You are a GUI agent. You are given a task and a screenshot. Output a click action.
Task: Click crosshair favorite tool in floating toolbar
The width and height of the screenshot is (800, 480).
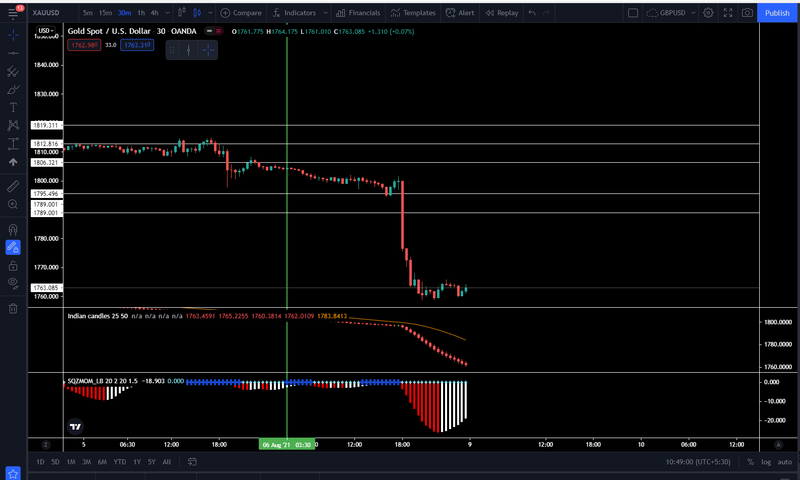(208, 50)
